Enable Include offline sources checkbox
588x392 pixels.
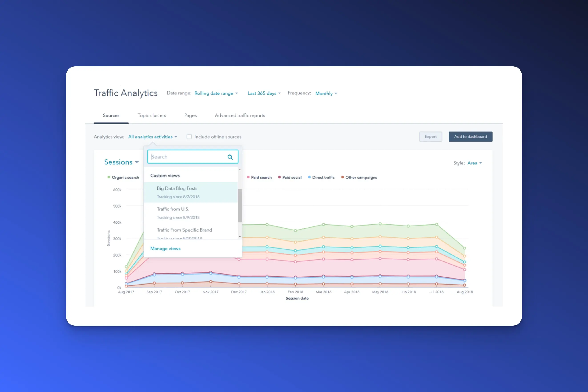189,137
